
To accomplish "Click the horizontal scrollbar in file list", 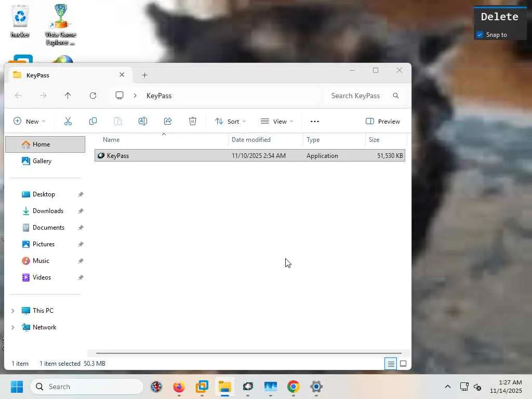I will [249, 353].
